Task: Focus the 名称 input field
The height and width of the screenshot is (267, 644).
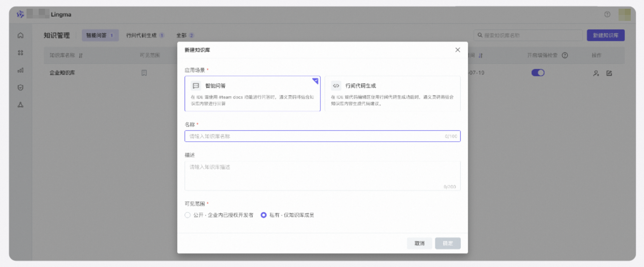Action: [323, 136]
